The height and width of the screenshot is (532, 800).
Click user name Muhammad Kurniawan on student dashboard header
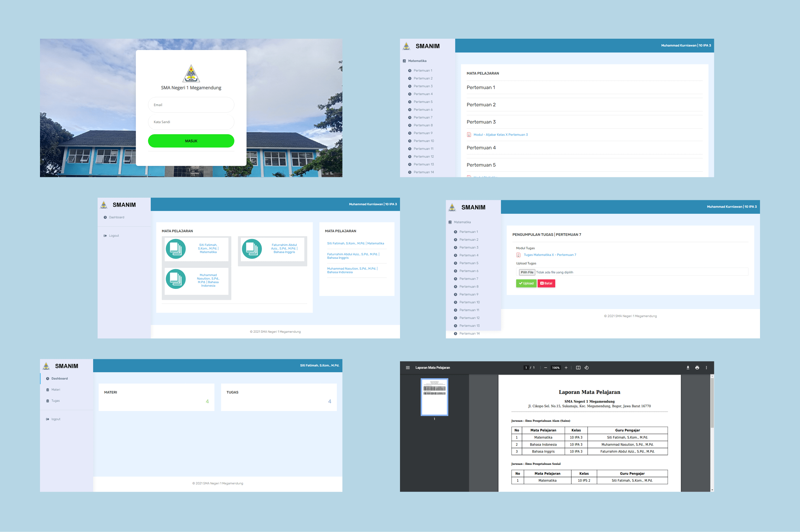pyautogui.click(x=373, y=204)
